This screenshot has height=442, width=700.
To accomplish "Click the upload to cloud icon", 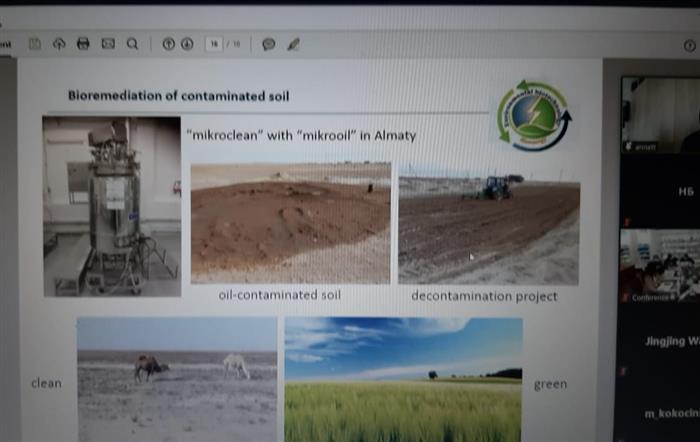I will pyautogui.click(x=59, y=44).
